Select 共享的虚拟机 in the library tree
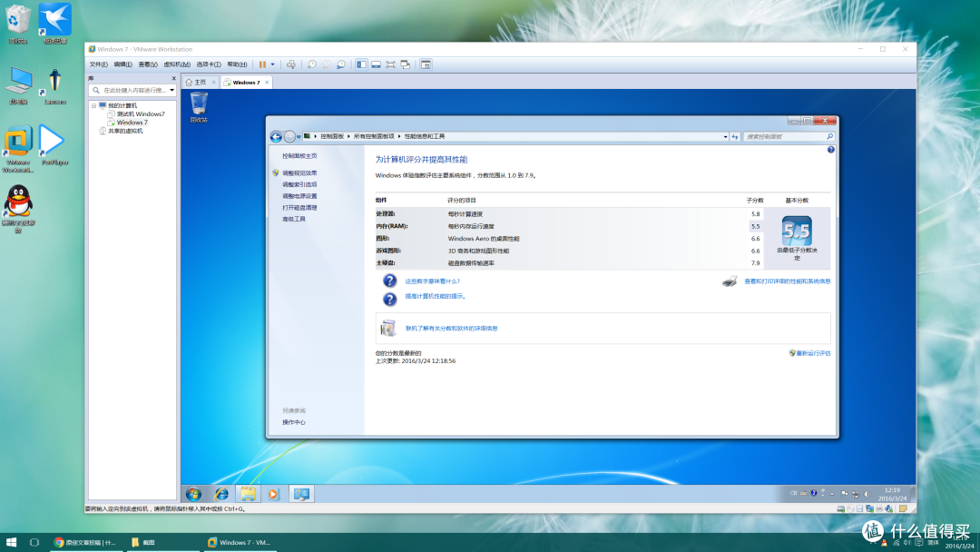Image resolution: width=980 pixels, height=552 pixels. (x=125, y=131)
